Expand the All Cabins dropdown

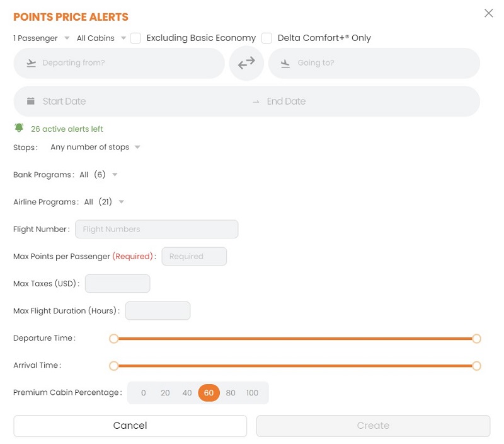(x=101, y=38)
